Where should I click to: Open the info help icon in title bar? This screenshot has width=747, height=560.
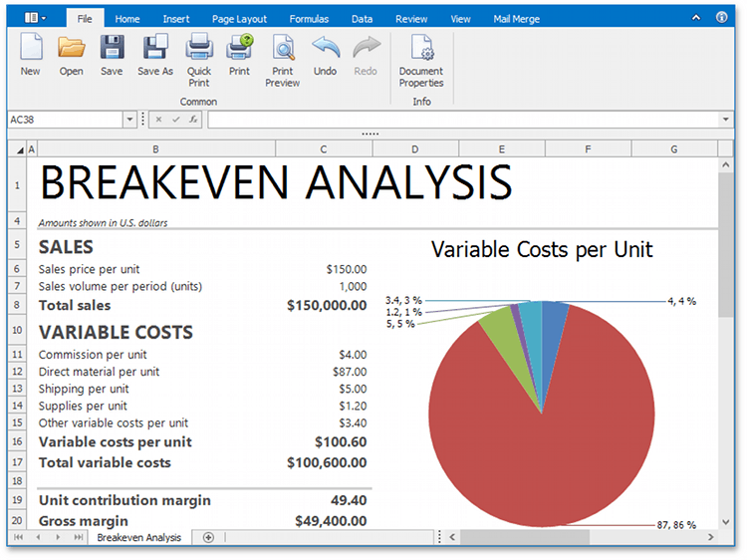coord(722,18)
